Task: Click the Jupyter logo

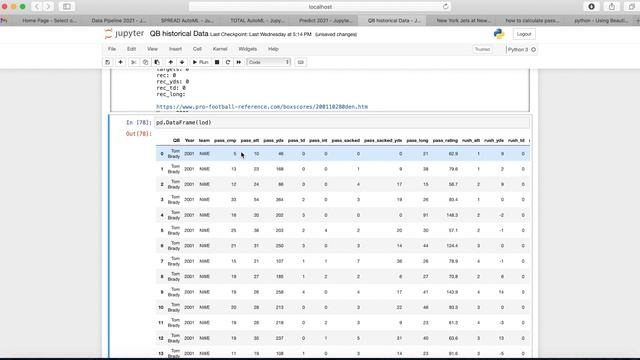Action: click(x=124, y=33)
